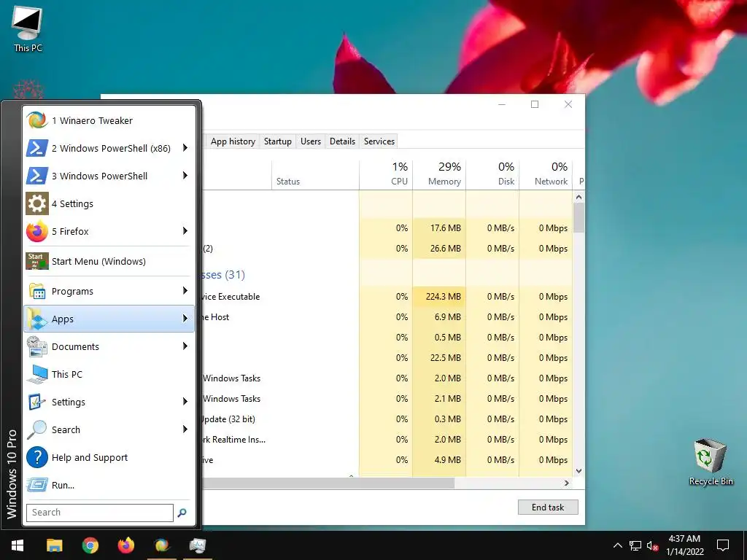Click vertical scrollbar up arrow in Task Manager
Viewport: 747px width, 560px height.
[578, 197]
